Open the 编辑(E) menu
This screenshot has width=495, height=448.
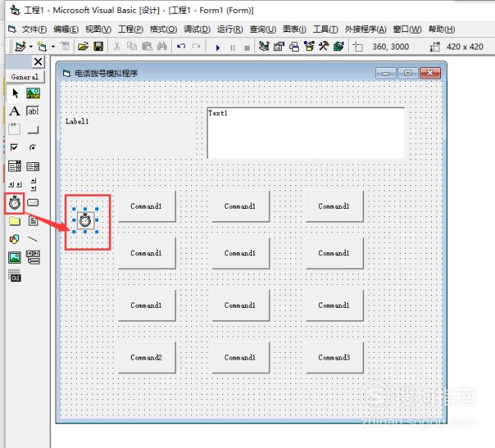tap(66, 30)
